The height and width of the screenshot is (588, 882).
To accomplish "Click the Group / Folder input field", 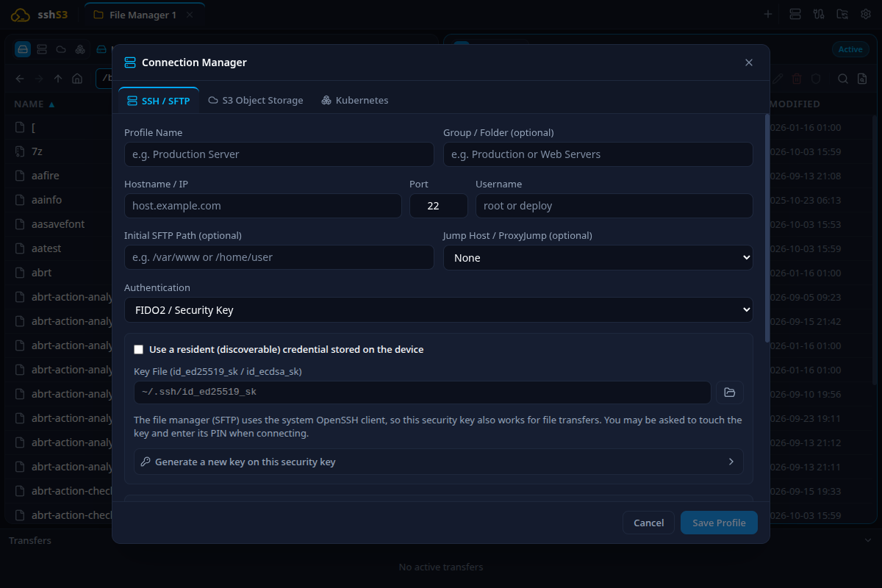I will (x=598, y=154).
